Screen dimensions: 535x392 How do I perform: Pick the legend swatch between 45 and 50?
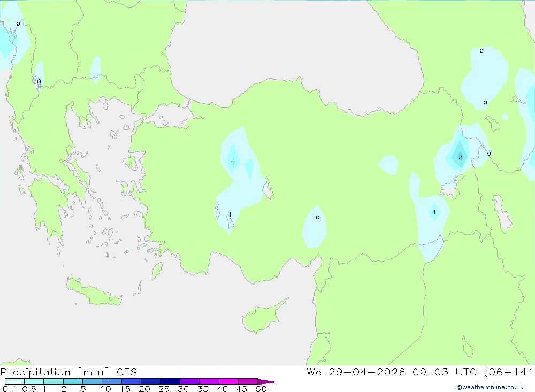[x=248, y=381]
